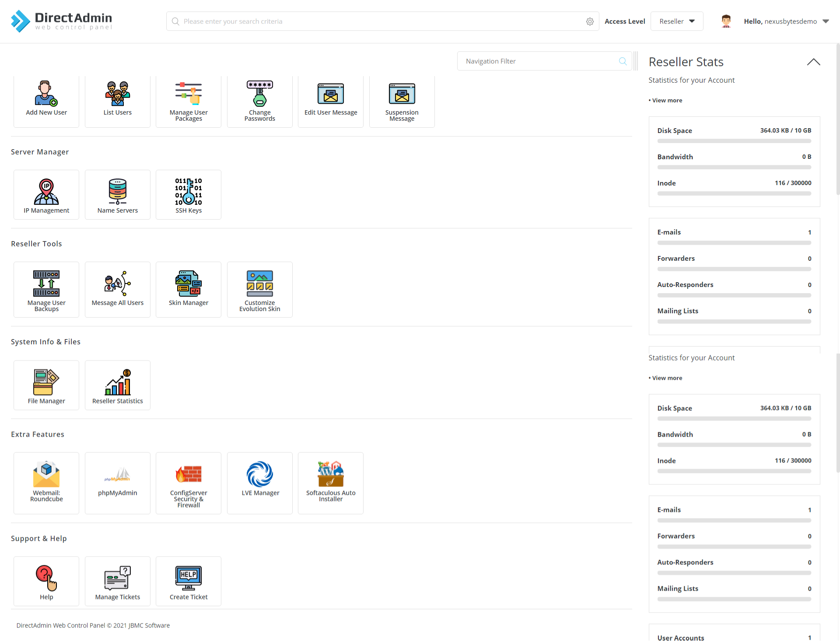Open the Manage Tickets icon
840x641 pixels.
point(118,581)
